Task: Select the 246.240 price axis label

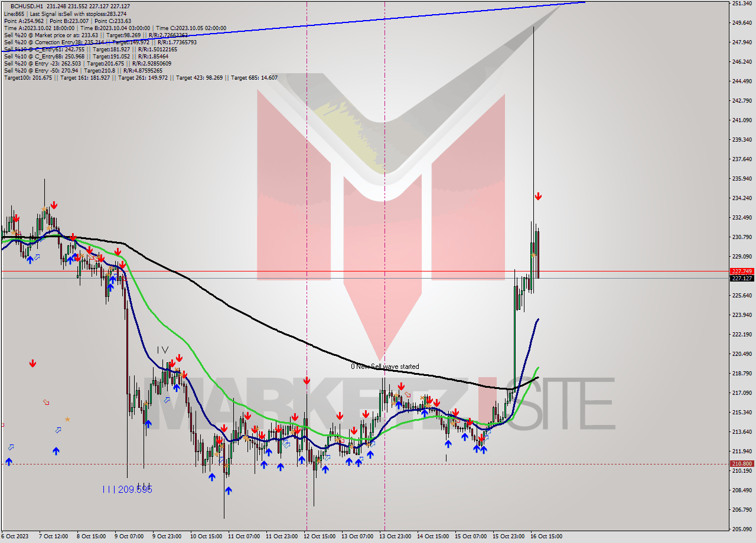Action: point(741,61)
